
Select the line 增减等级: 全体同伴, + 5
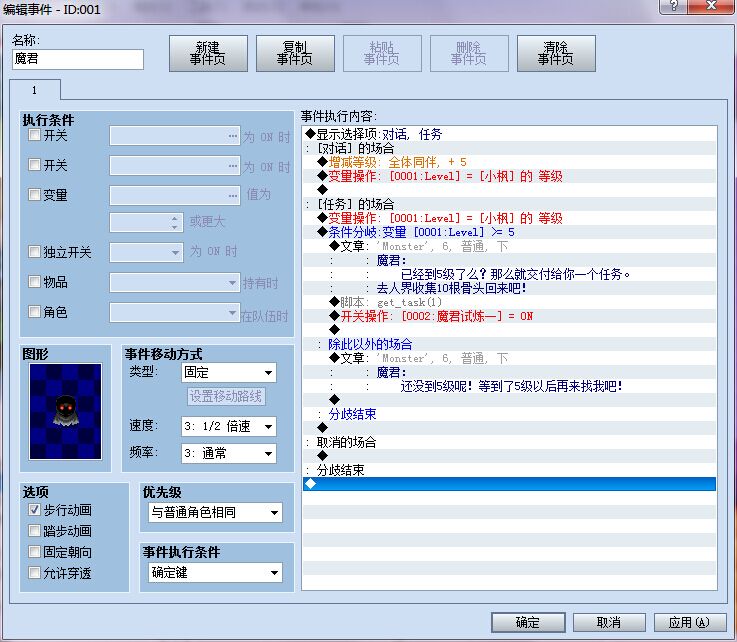[510, 162]
